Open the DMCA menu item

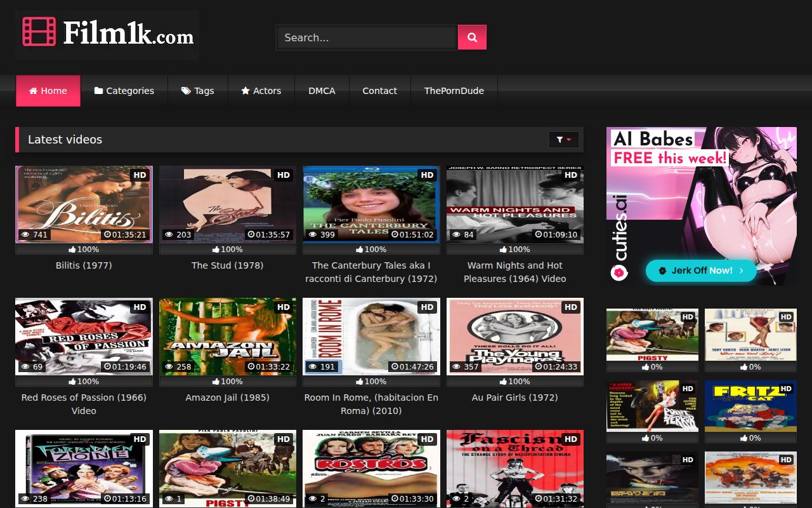click(322, 91)
